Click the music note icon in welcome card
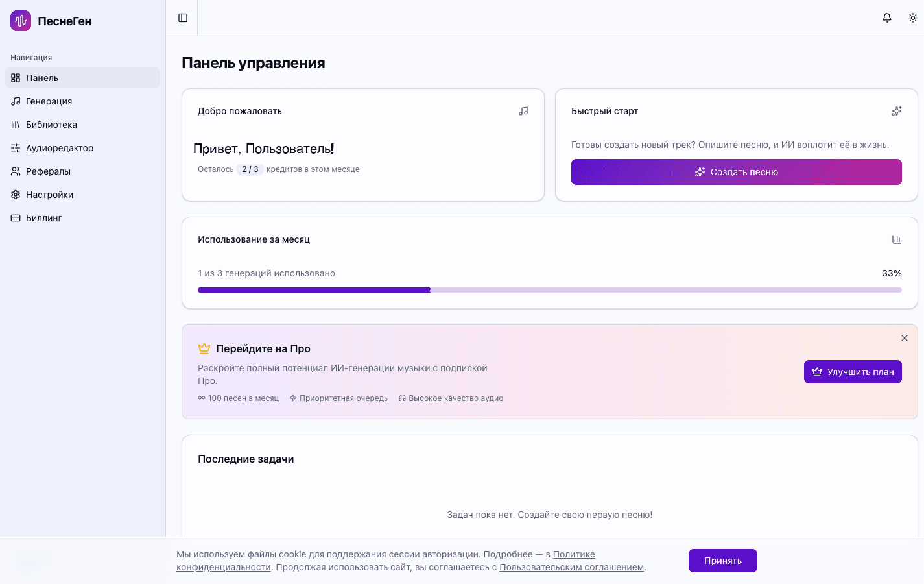The height and width of the screenshot is (584, 924). point(523,111)
